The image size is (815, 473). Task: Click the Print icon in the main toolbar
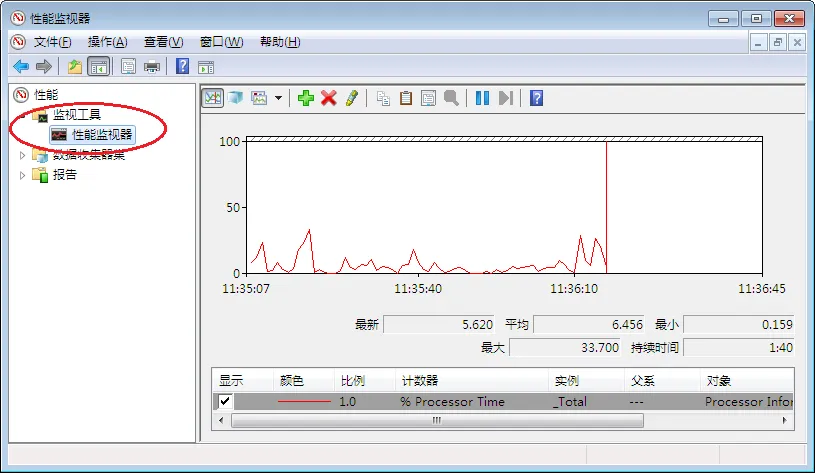point(152,67)
